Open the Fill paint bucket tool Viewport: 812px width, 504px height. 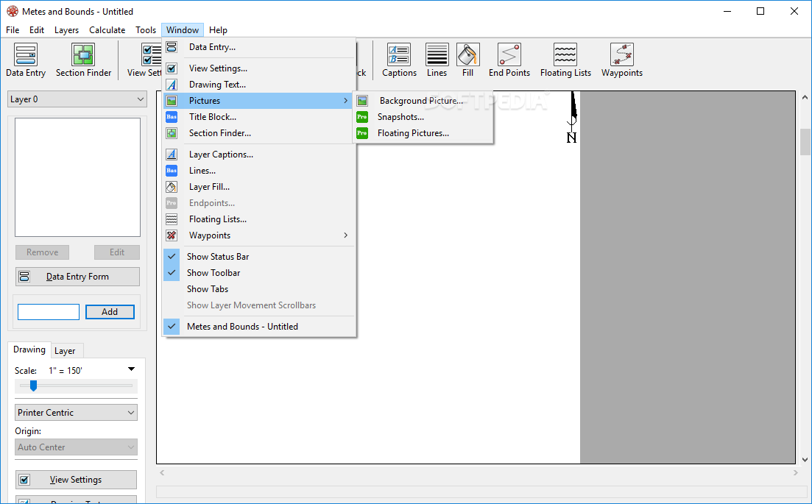click(467, 60)
